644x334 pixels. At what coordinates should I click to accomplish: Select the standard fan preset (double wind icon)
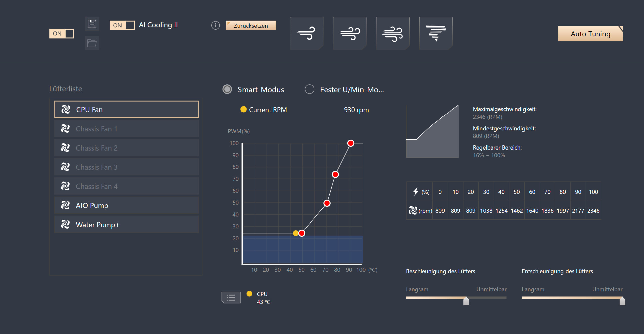click(349, 33)
